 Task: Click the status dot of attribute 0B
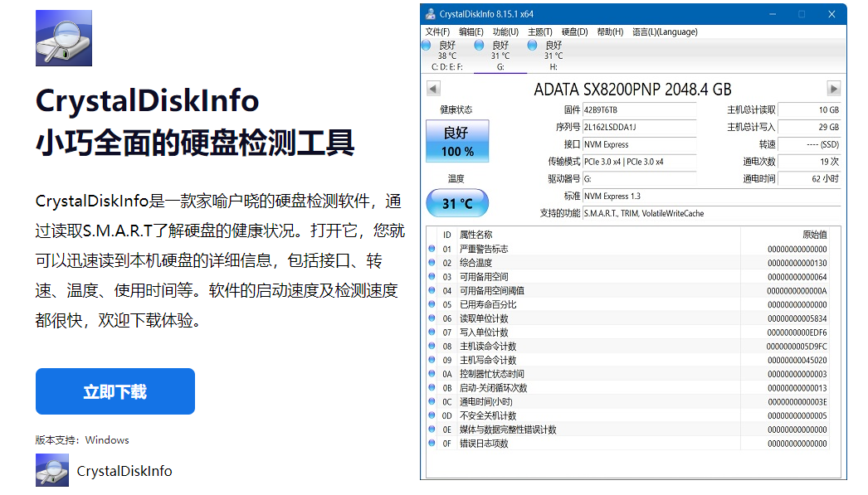(x=432, y=387)
